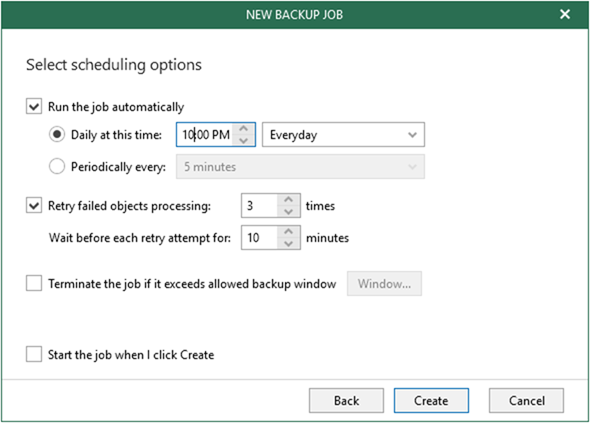Image resolution: width=590 pixels, height=423 pixels.
Task: Enable Terminate the job if exceeds window
Action: (34, 283)
